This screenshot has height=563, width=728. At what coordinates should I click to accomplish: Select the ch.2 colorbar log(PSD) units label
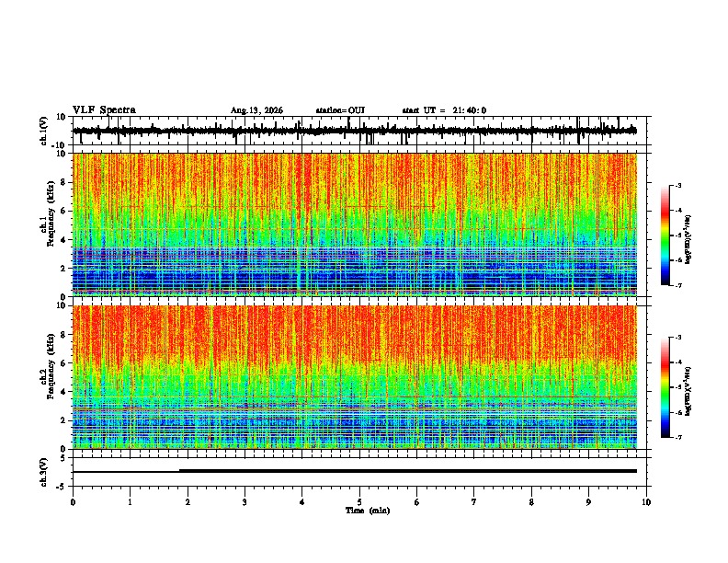click(688, 392)
